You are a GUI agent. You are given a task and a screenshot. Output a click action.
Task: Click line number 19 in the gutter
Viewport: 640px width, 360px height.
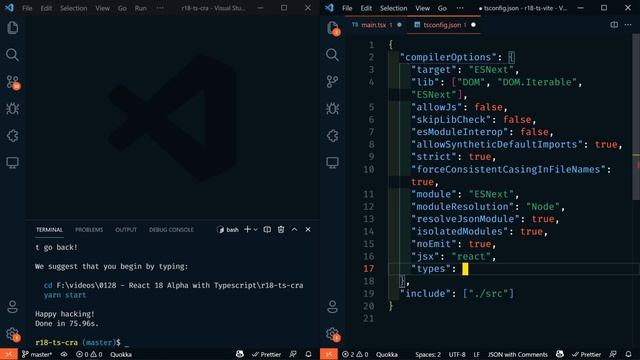tap(369, 293)
